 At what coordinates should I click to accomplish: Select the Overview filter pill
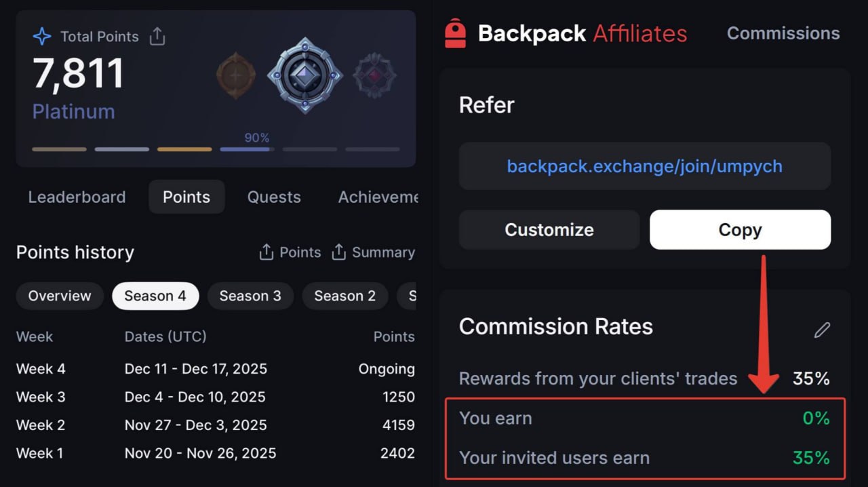click(x=60, y=296)
